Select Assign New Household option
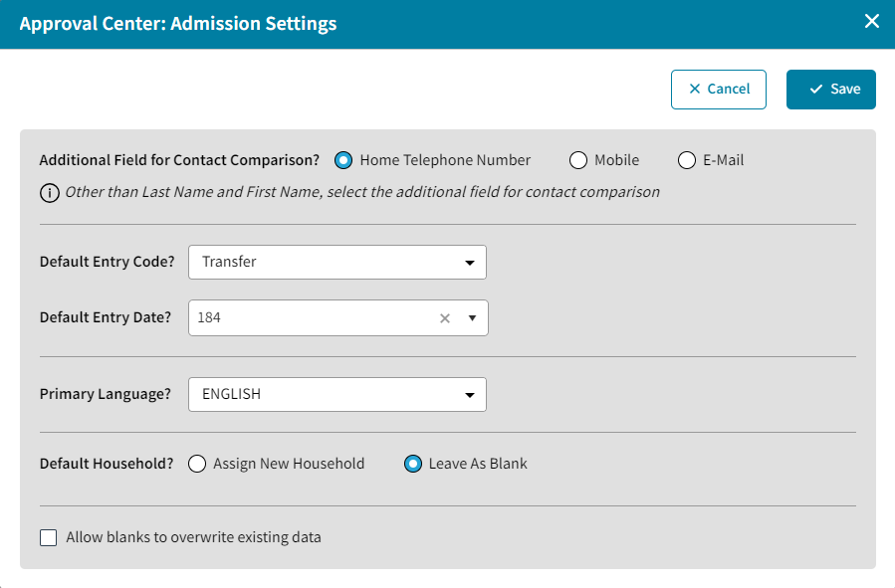This screenshot has width=895, height=588. (x=197, y=464)
